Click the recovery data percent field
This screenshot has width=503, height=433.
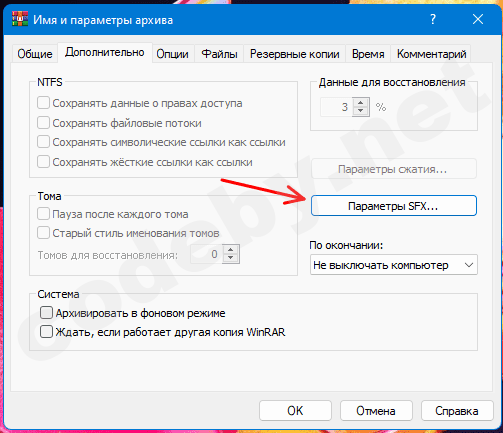[336, 107]
